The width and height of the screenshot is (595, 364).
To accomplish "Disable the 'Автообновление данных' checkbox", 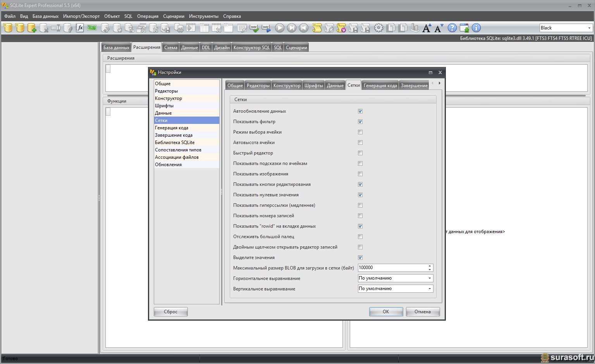I will pyautogui.click(x=360, y=111).
